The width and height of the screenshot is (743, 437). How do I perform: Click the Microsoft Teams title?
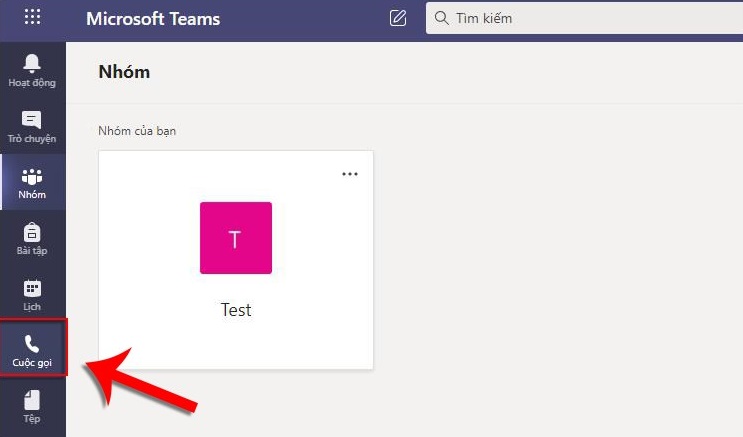click(153, 19)
